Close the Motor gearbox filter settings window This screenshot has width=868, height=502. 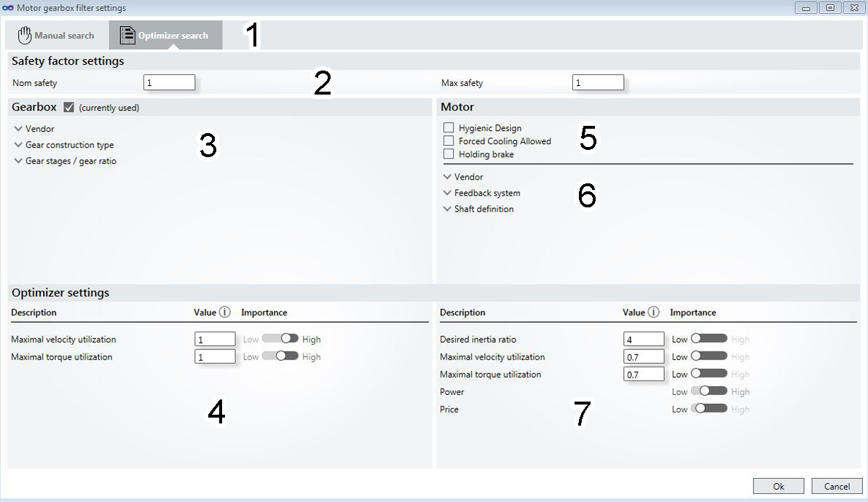click(855, 8)
